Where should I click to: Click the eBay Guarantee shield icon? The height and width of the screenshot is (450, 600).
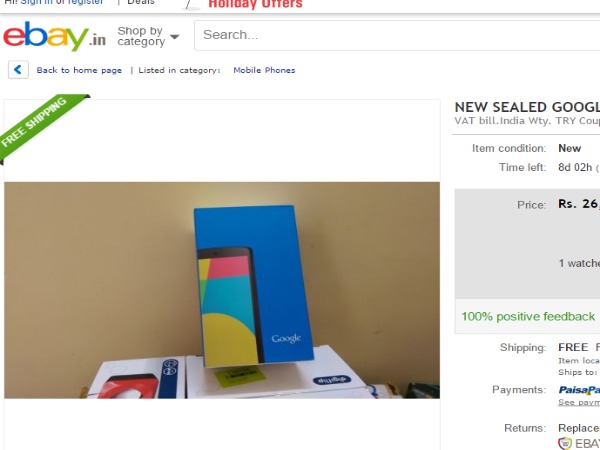565,443
